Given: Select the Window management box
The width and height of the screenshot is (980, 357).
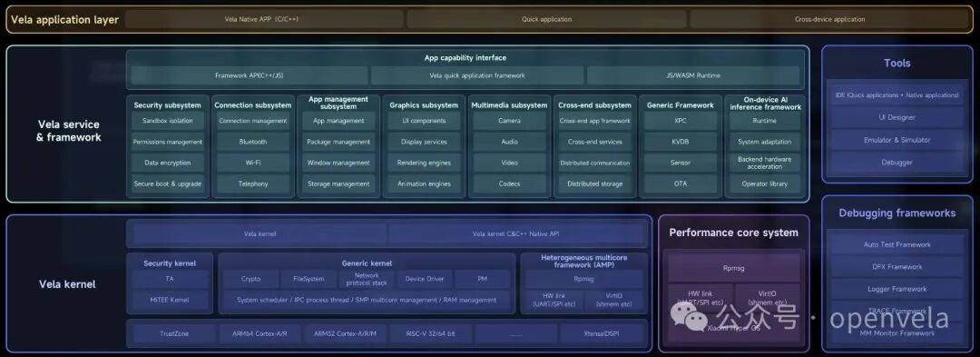Looking at the screenshot, I should click(338, 163).
